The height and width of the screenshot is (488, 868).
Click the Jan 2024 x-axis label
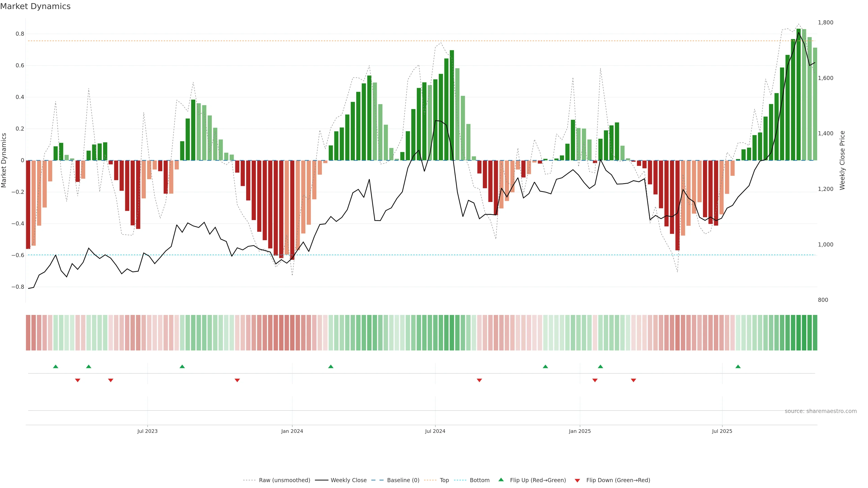[x=292, y=431]
